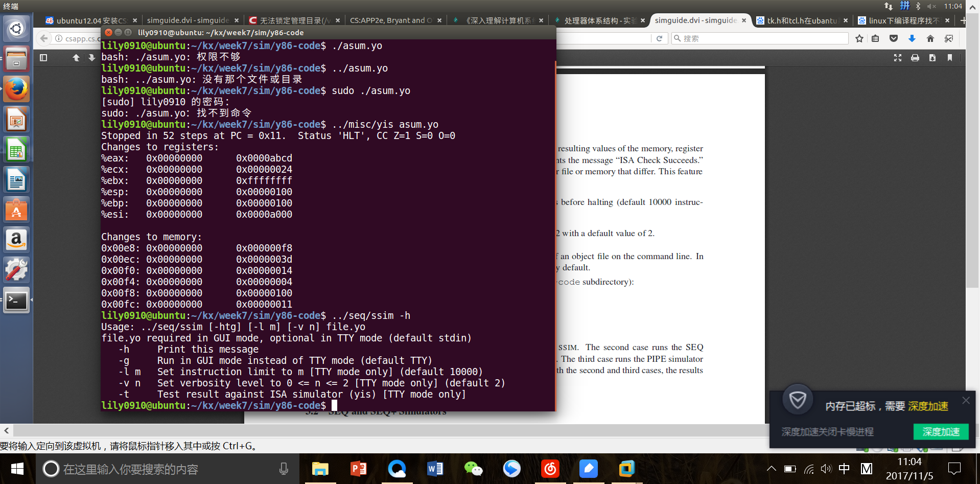Image resolution: width=980 pixels, height=484 pixels.
Task: Click Firefox back navigation arrow
Action: coord(44,38)
